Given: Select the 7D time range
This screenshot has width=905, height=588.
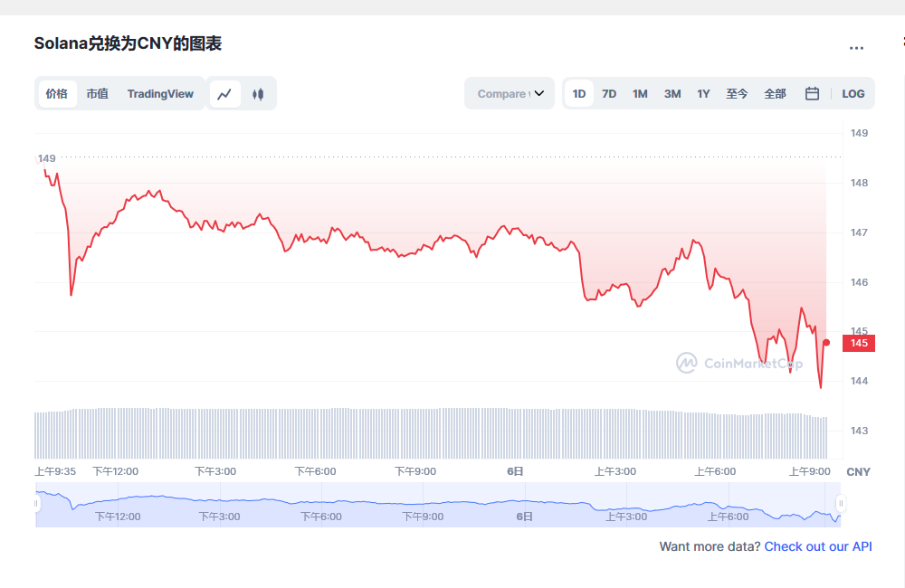Looking at the screenshot, I should point(609,94).
